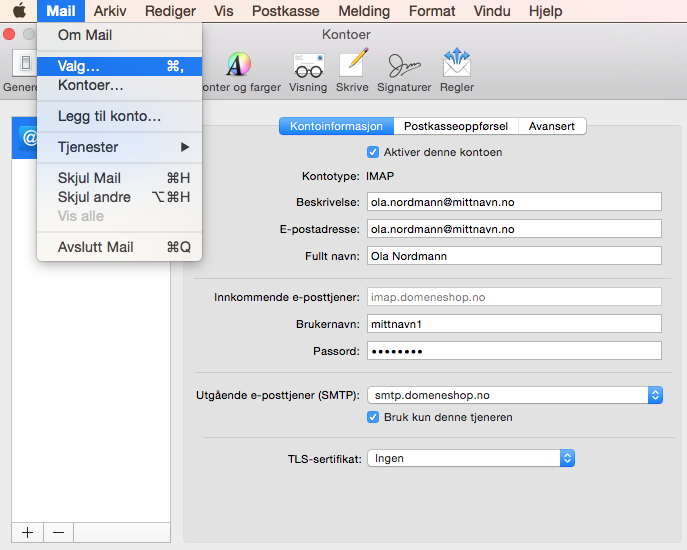Open the outgoing SMTP server dropdown
Viewport: 687px width, 550px height.
(515, 395)
